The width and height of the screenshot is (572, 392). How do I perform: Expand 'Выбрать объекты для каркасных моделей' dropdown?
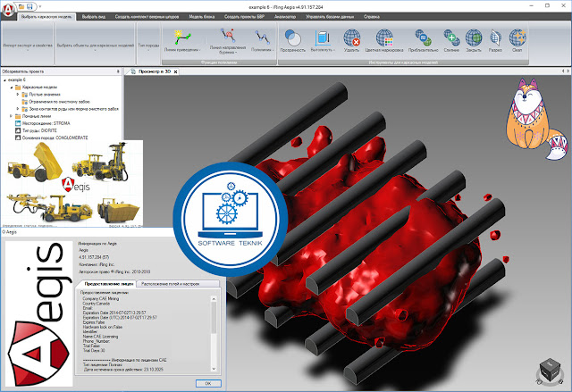click(96, 46)
